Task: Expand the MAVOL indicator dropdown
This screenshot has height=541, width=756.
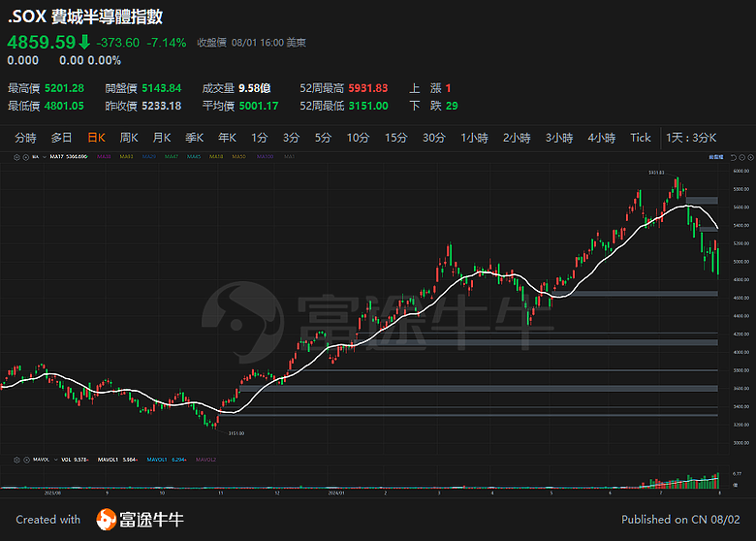Action: [55, 460]
